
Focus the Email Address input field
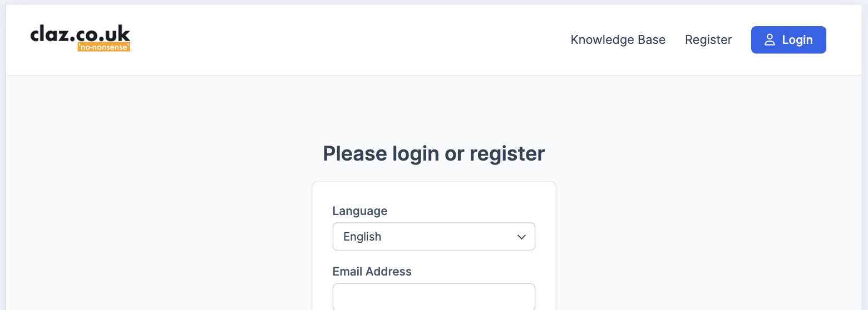433,297
